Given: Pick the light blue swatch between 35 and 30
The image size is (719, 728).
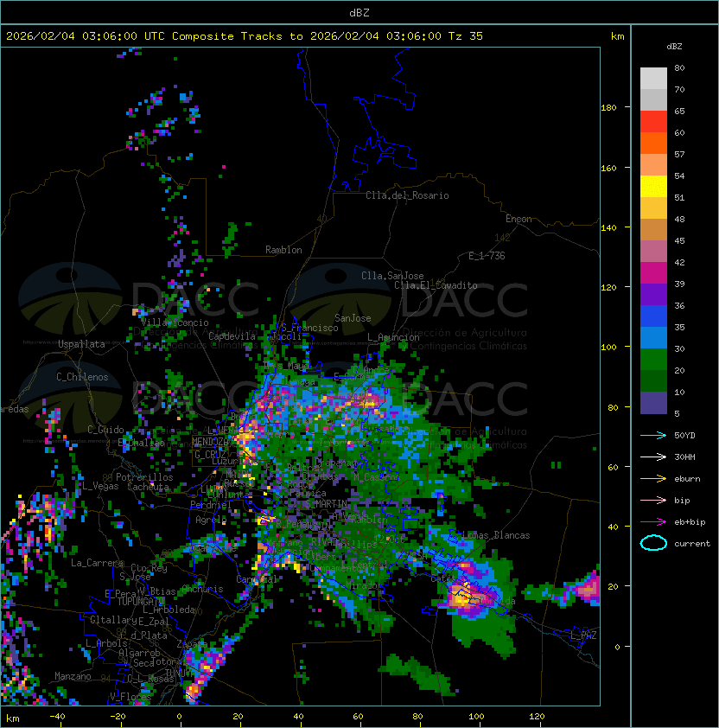Looking at the screenshot, I should 653,337.
